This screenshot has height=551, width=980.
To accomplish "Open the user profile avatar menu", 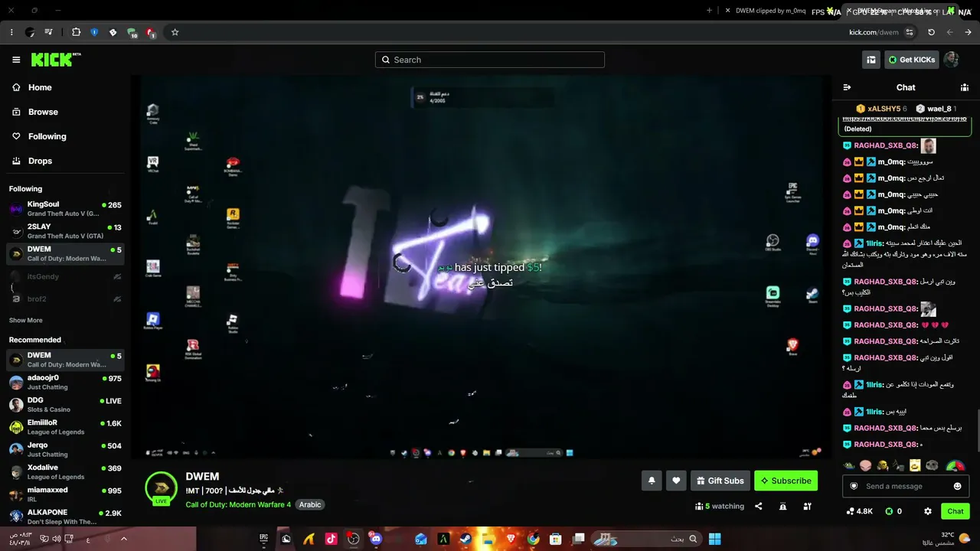I will (x=951, y=60).
